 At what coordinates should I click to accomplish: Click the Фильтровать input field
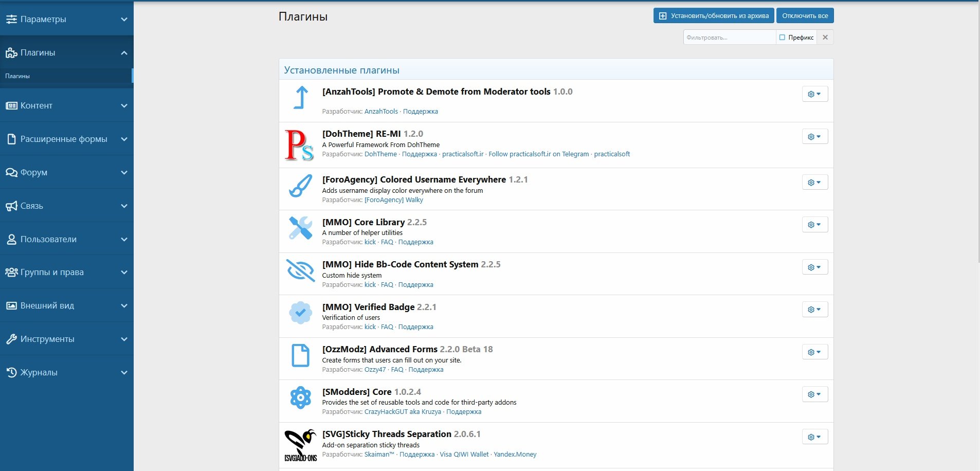729,38
